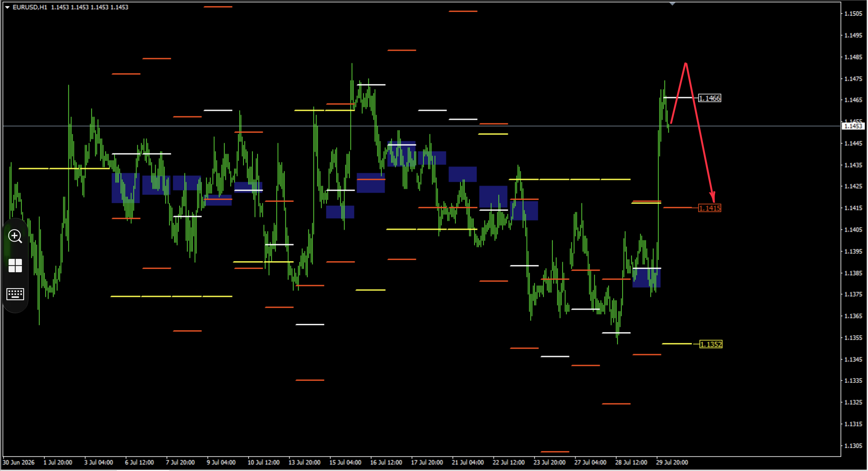Screen dimensions: 868x471
Task: Click the 15 Jul 04:00 time label
Action: 345,462
